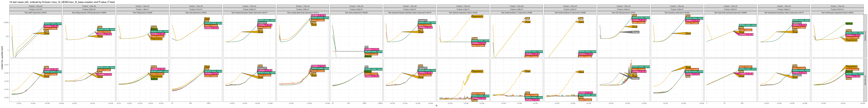Click the x-axis title 'N'
Viewport: 868px width, 108px height.
click(436, 106)
